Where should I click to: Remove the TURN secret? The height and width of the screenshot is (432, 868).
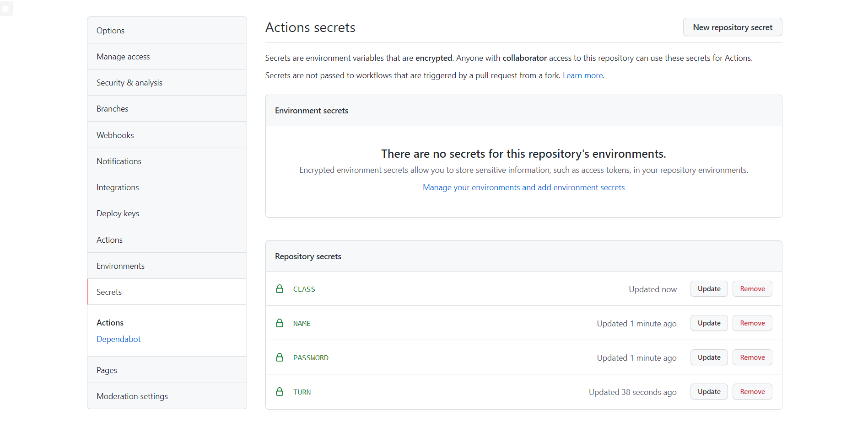(x=752, y=392)
